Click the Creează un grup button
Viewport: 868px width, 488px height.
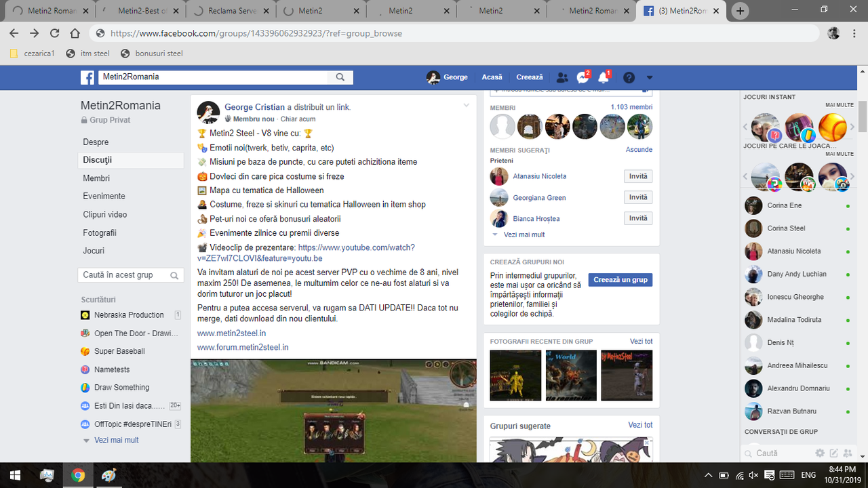click(620, 280)
